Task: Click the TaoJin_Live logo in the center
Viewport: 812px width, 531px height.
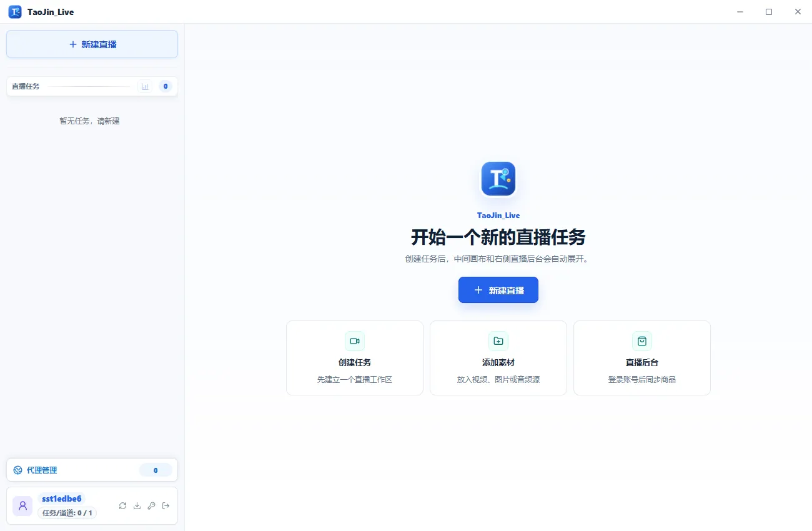Action: point(498,179)
